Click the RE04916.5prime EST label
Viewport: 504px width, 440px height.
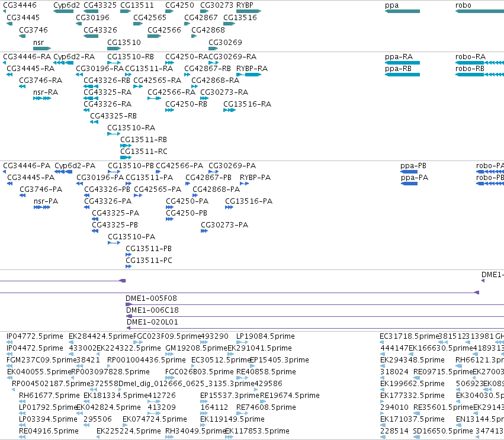(49, 431)
